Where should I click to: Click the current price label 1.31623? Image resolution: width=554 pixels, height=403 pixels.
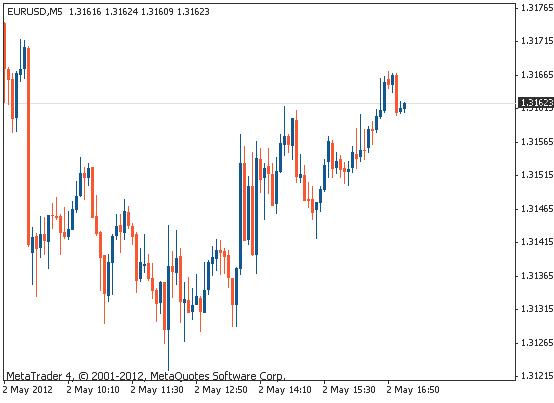[536, 102]
